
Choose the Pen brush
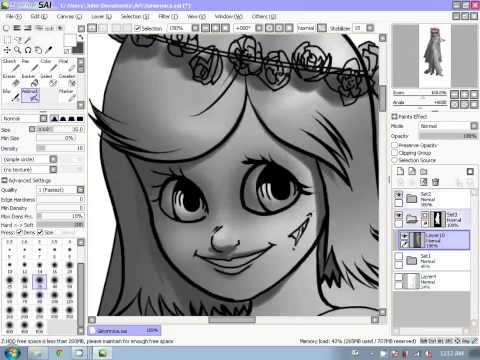(x=30, y=65)
